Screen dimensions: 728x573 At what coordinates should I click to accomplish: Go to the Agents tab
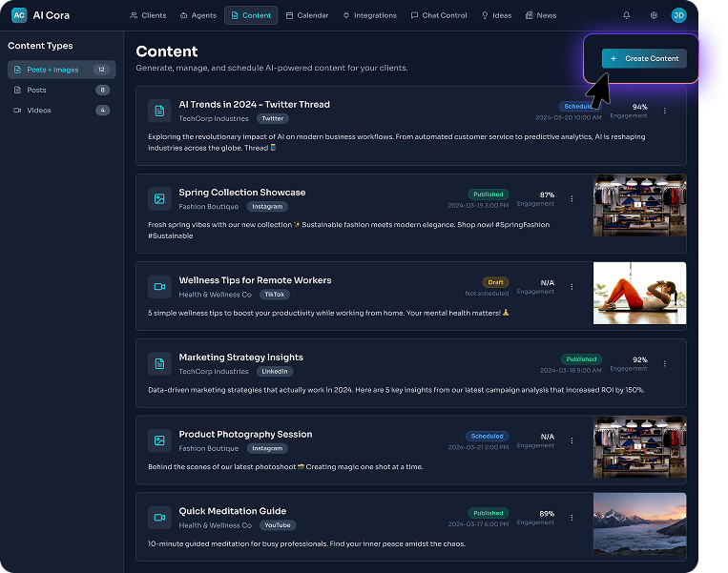tap(198, 15)
